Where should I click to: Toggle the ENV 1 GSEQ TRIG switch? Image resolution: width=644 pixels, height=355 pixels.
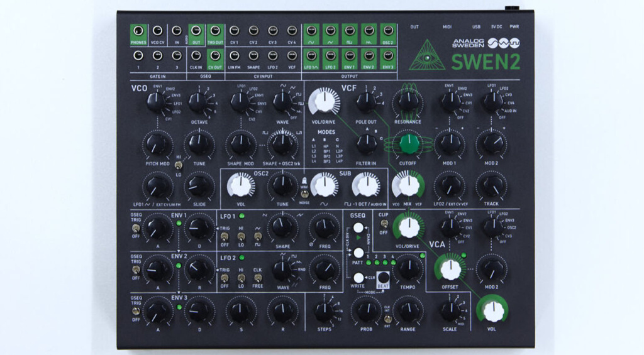[x=135, y=228]
